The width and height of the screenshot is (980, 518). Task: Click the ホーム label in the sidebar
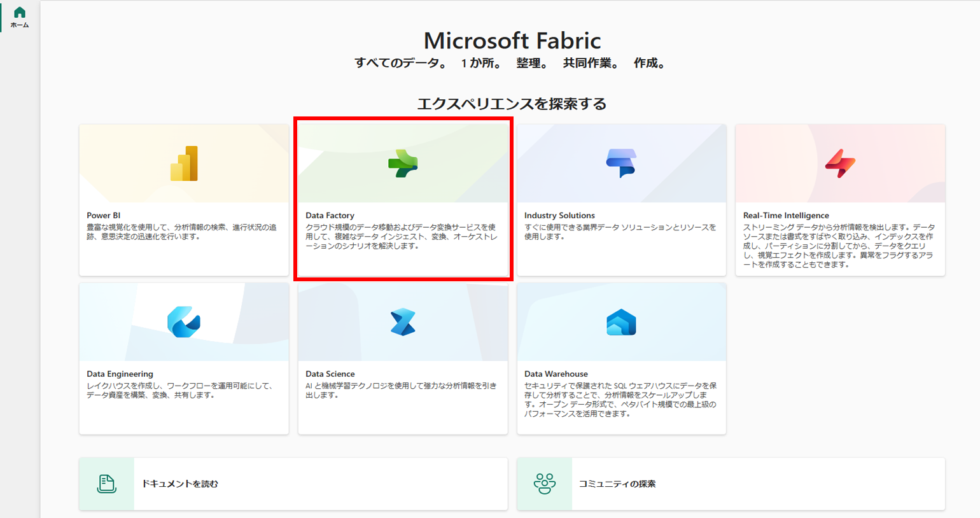coord(20,25)
